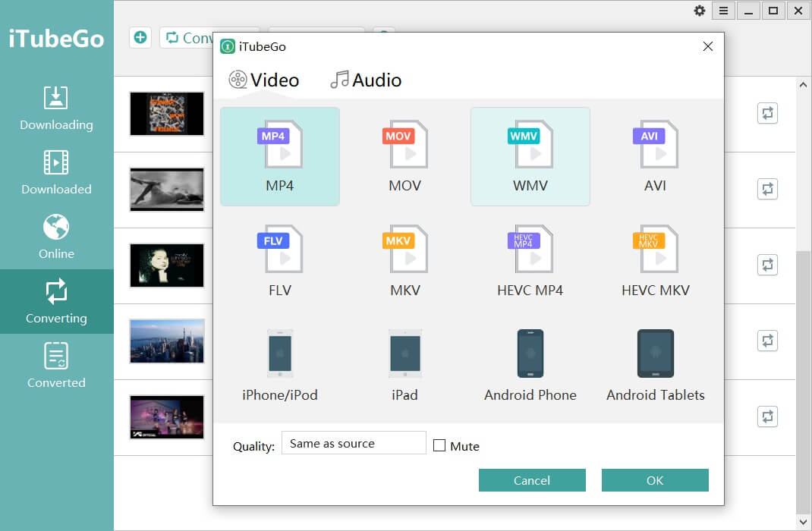
Task: Click the Cancel button
Action: (532, 480)
